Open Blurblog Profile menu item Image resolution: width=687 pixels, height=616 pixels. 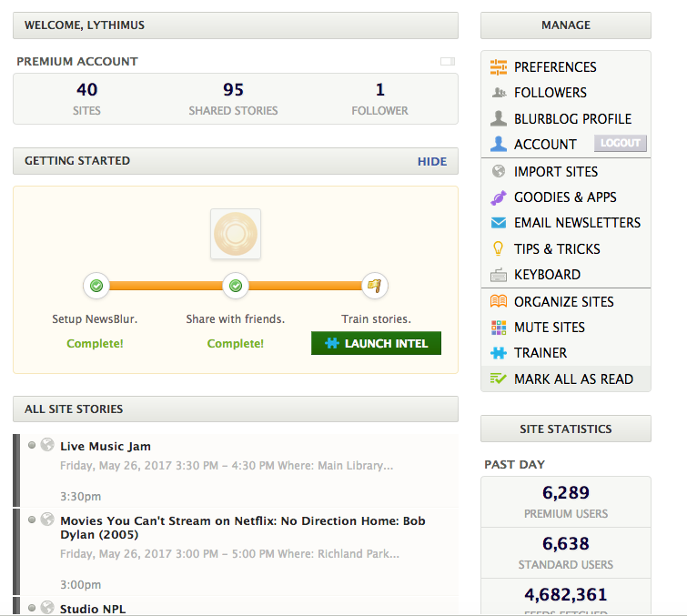coord(566,118)
